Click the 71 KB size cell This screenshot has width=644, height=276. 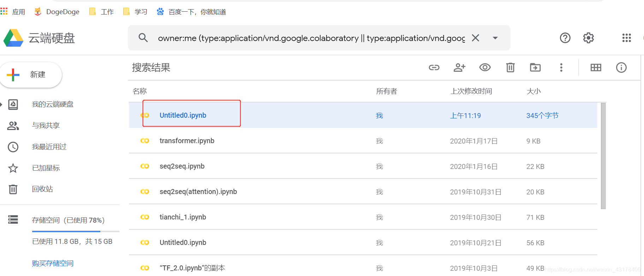pyautogui.click(x=535, y=217)
